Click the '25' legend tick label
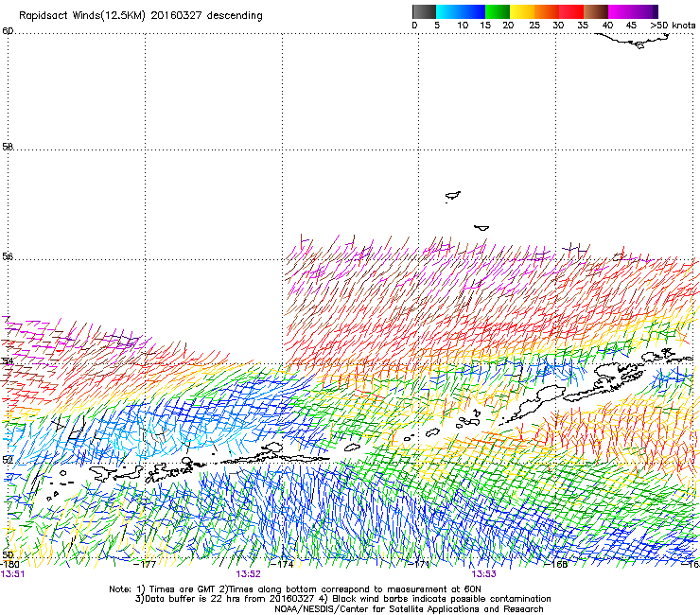Screen dimensions: 700x615 point(534,26)
